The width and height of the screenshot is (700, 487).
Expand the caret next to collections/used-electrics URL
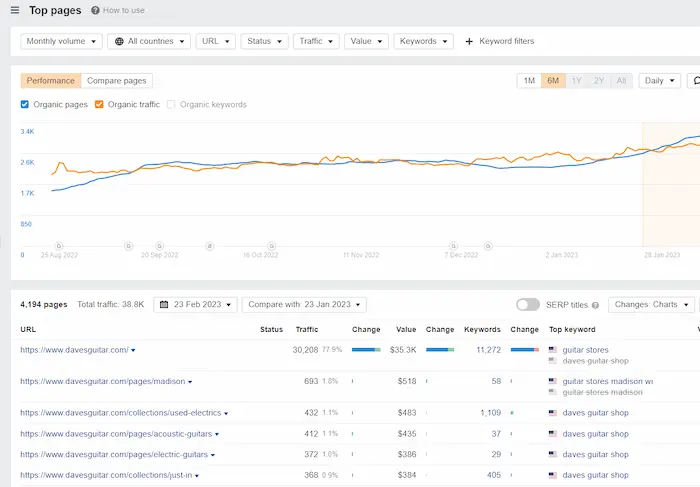click(x=226, y=413)
